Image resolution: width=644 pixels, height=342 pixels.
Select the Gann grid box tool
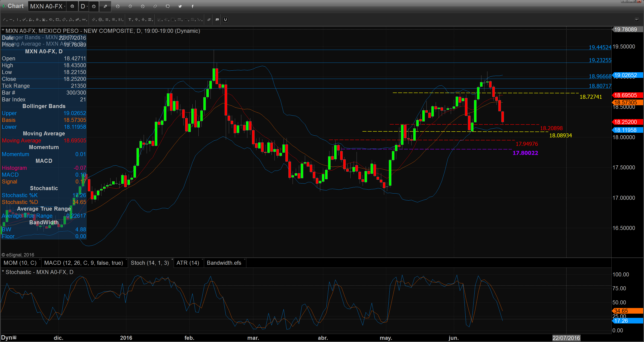[x=173, y=20]
